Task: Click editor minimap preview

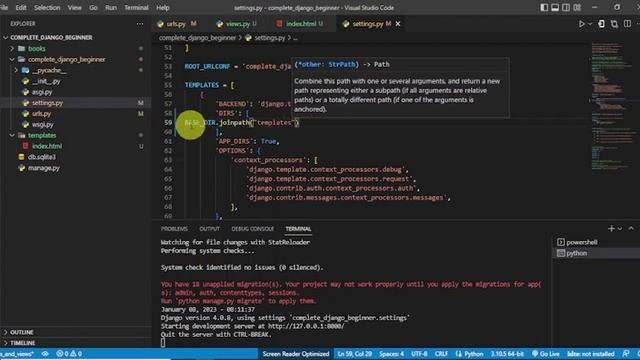Action: [612, 106]
